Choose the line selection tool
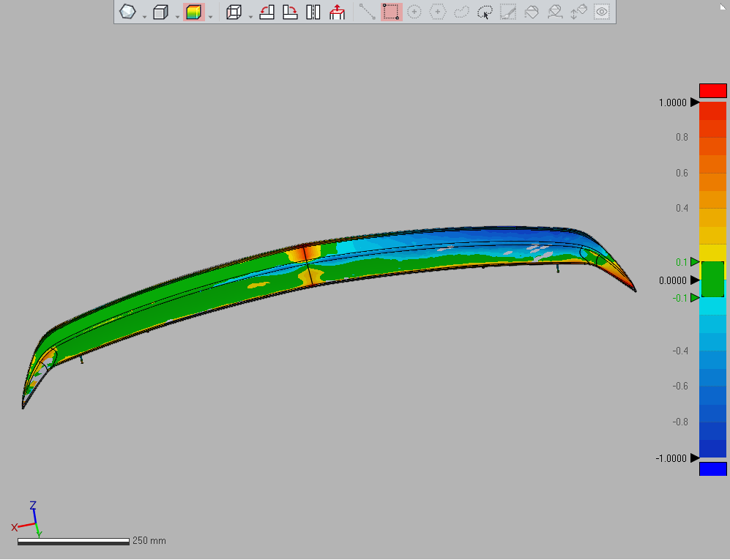This screenshot has width=730, height=560. tap(368, 12)
